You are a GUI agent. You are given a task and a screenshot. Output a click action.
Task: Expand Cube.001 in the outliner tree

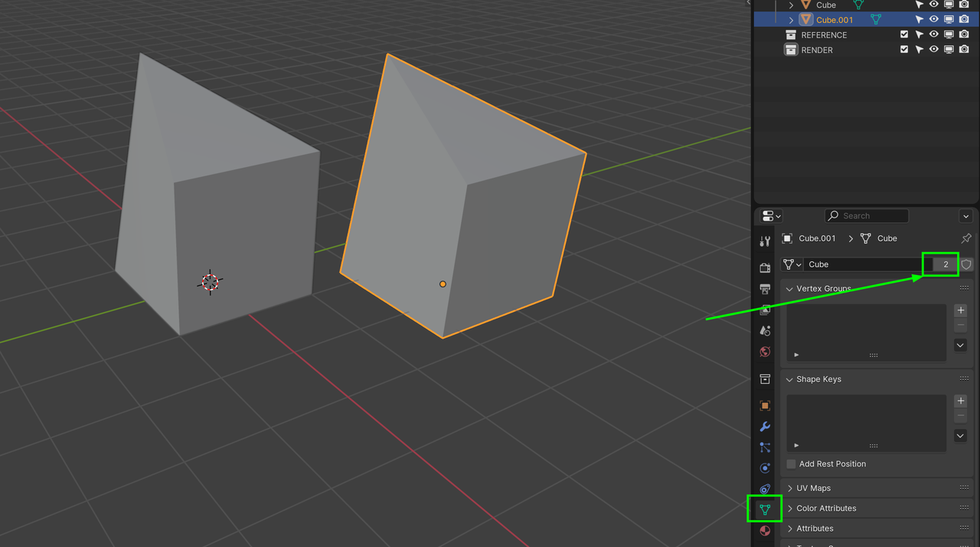pos(792,20)
